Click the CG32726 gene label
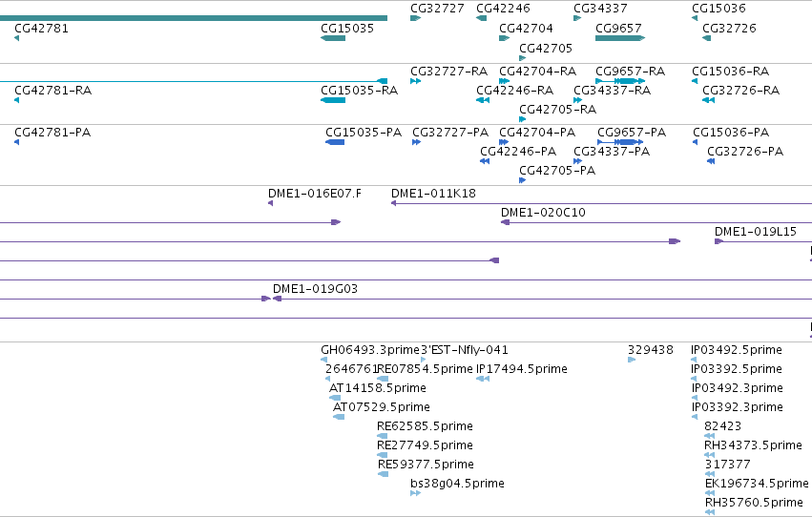The width and height of the screenshot is (812, 517). (x=729, y=28)
